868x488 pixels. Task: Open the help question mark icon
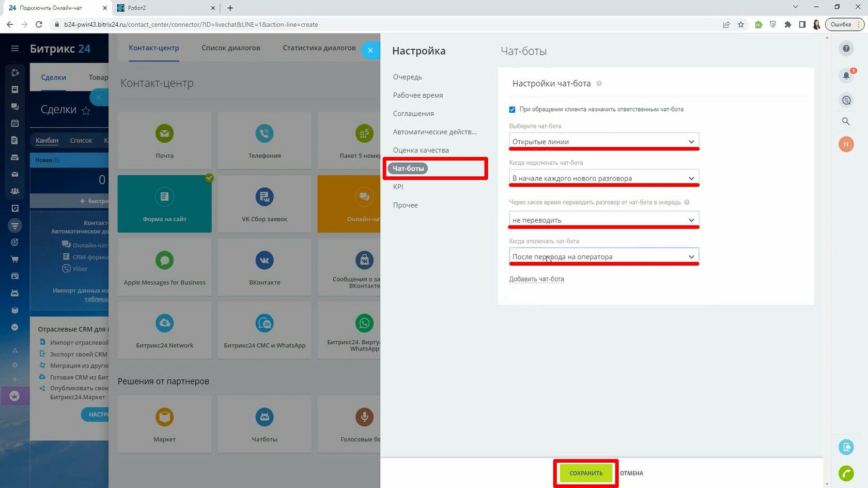coord(846,49)
